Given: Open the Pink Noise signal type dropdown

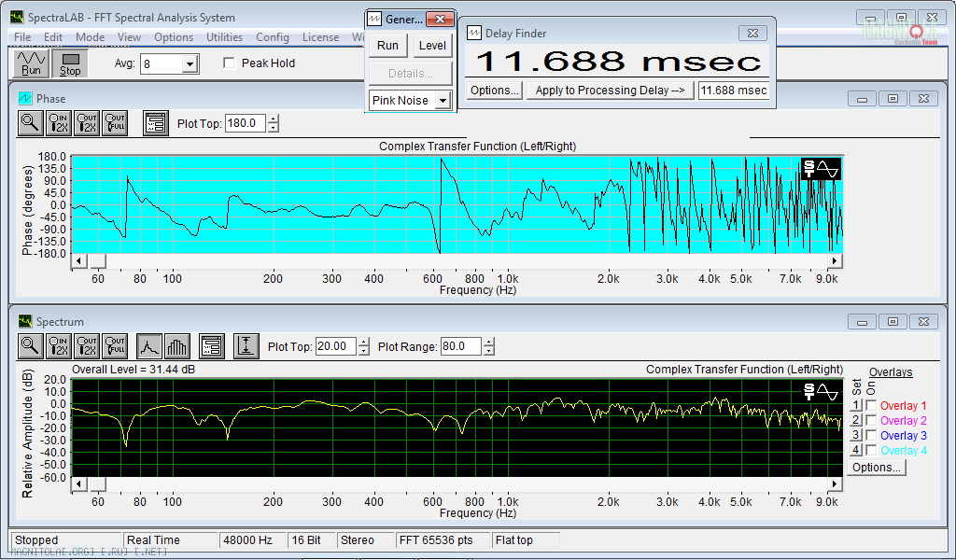Looking at the screenshot, I should pos(443,101).
